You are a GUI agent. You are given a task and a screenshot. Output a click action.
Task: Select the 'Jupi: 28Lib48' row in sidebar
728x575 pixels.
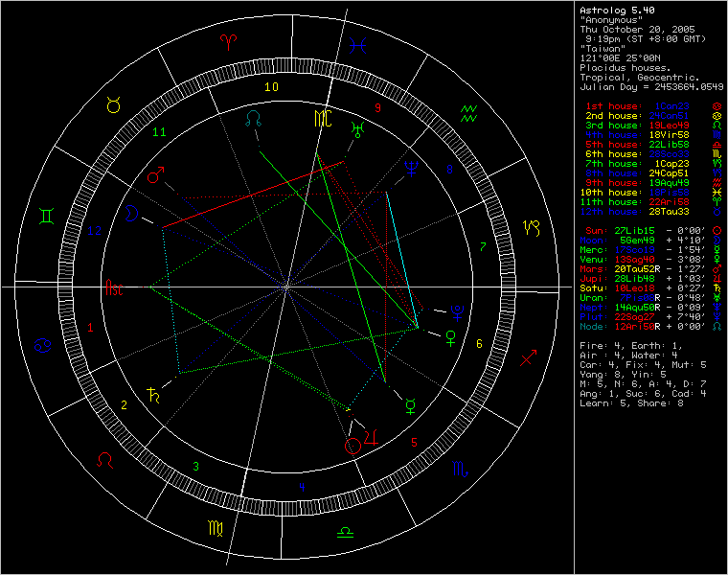(651, 279)
